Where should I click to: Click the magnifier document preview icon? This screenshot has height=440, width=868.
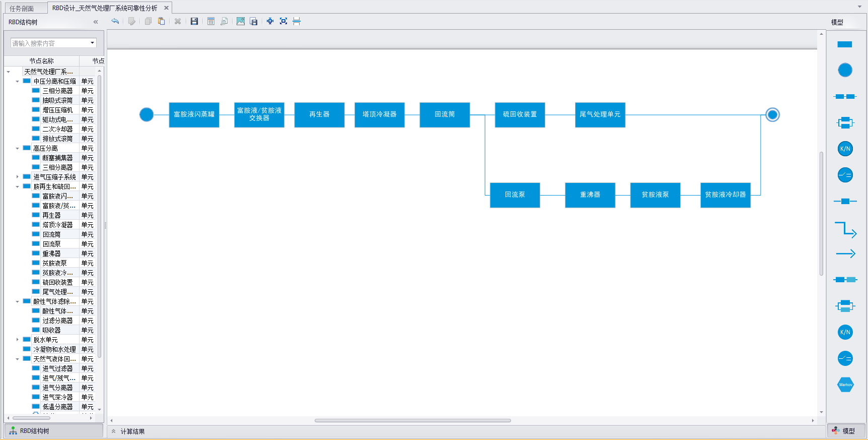coord(224,21)
